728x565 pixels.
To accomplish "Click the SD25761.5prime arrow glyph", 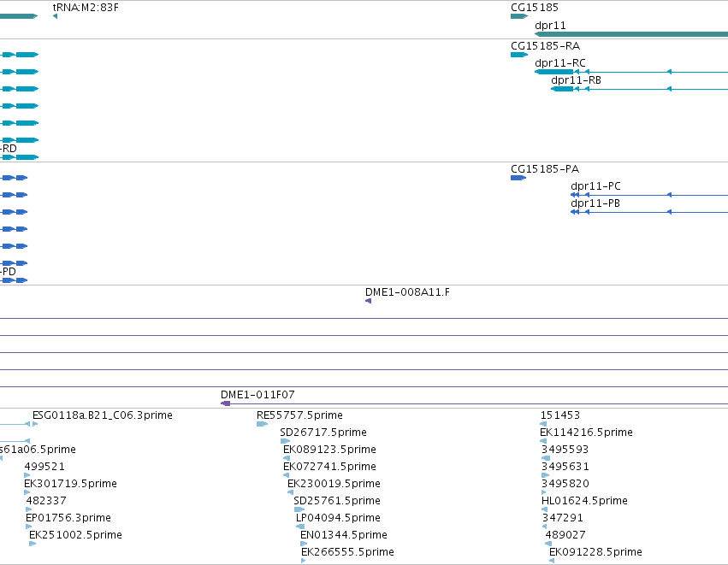I will pos(299,509).
